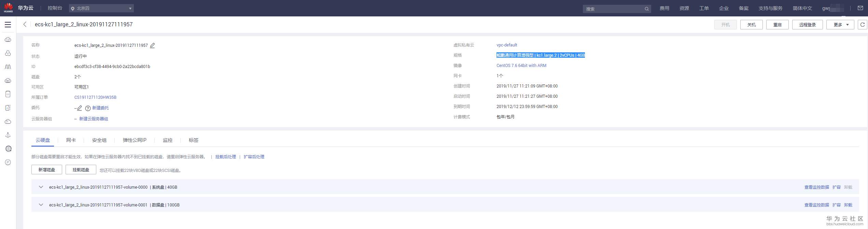Open the vpc-default link
Screen dimensions: 868x229
pyautogui.click(x=507, y=45)
